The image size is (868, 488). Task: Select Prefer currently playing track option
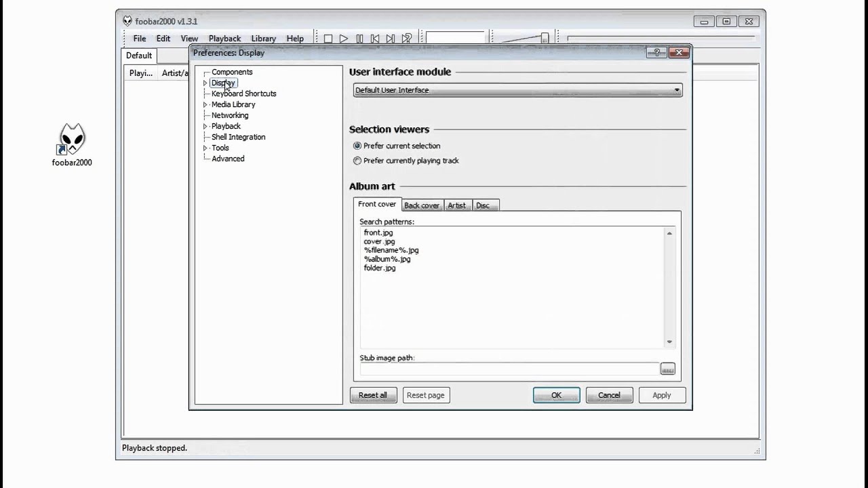click(357, 161)
